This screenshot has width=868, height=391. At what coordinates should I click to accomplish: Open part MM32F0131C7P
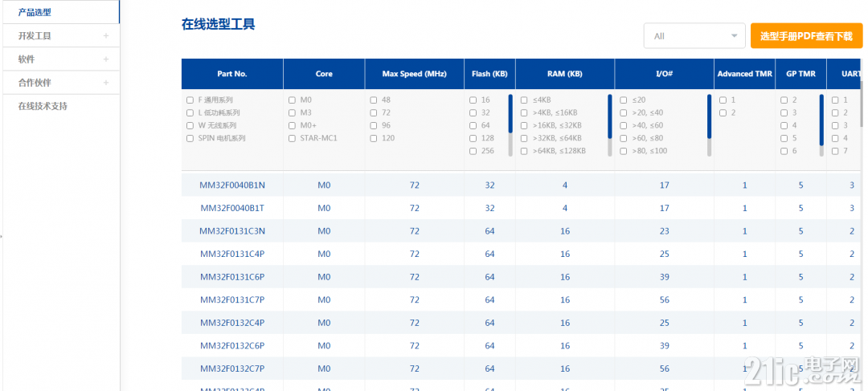[232, 299]
